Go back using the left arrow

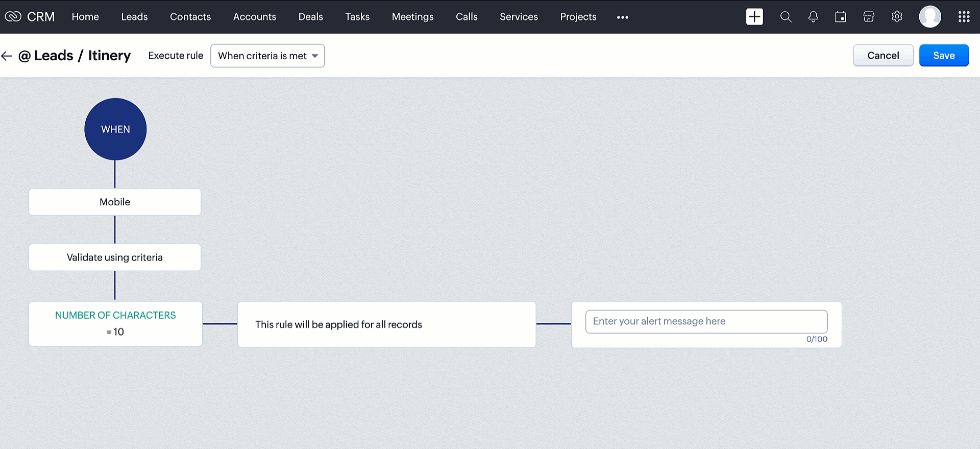click(7, 56)
